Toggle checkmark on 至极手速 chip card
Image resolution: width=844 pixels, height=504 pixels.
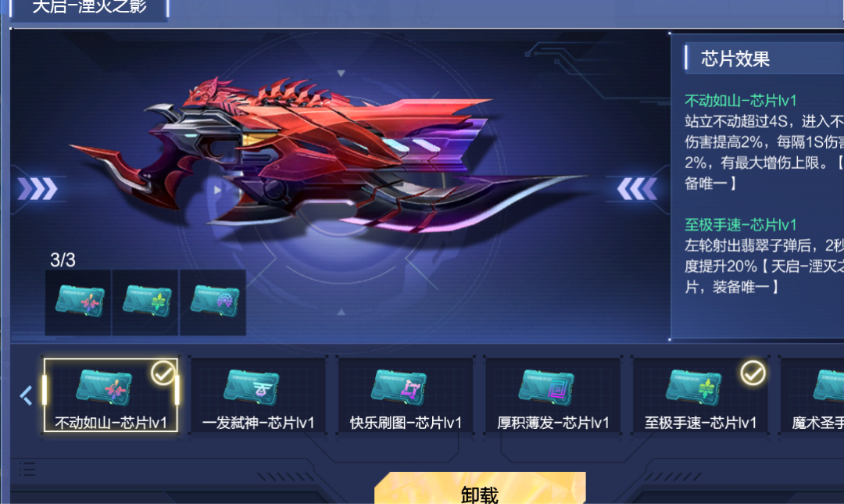[x=753, y=373]
